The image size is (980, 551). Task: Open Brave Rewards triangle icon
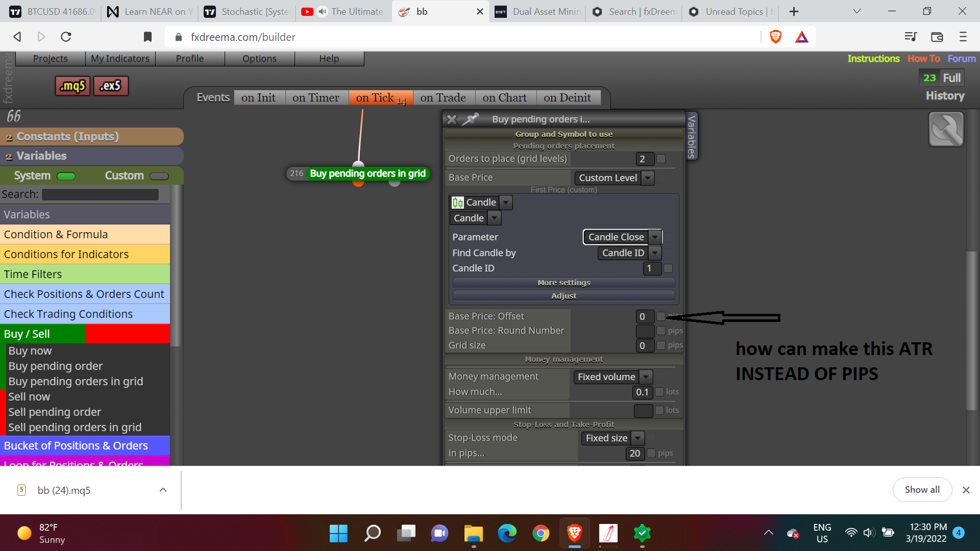pos(802,37)
